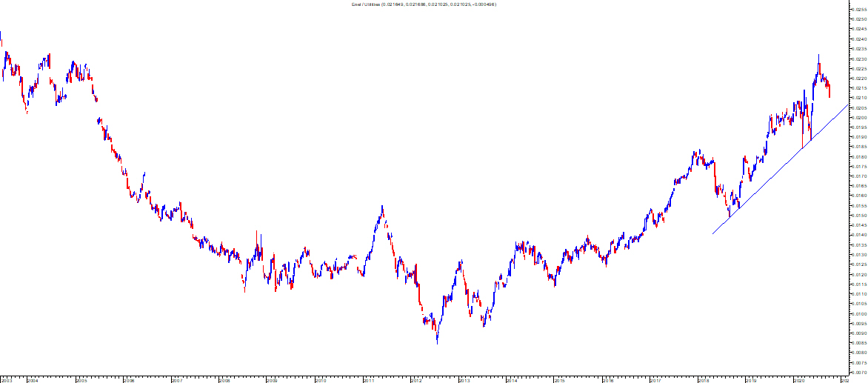The image size is (868, 383).
Task: Click the first candle at chart's left edge
Action: click(x=1, y=36)
